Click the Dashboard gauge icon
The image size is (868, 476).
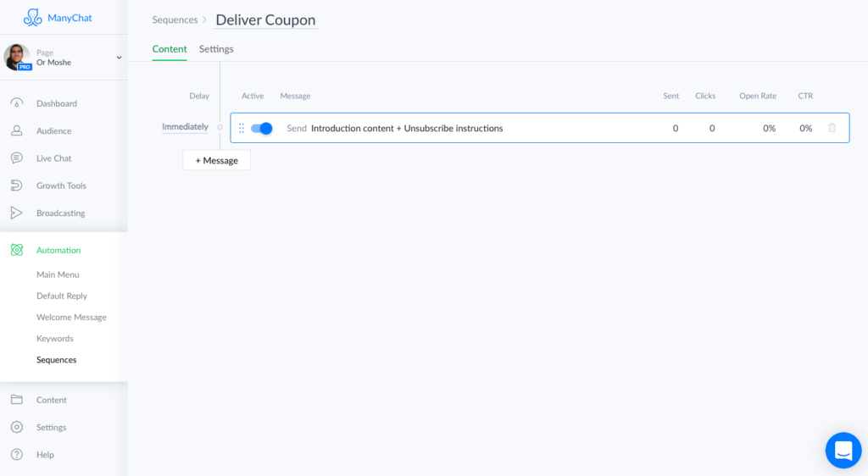[17, 103]
